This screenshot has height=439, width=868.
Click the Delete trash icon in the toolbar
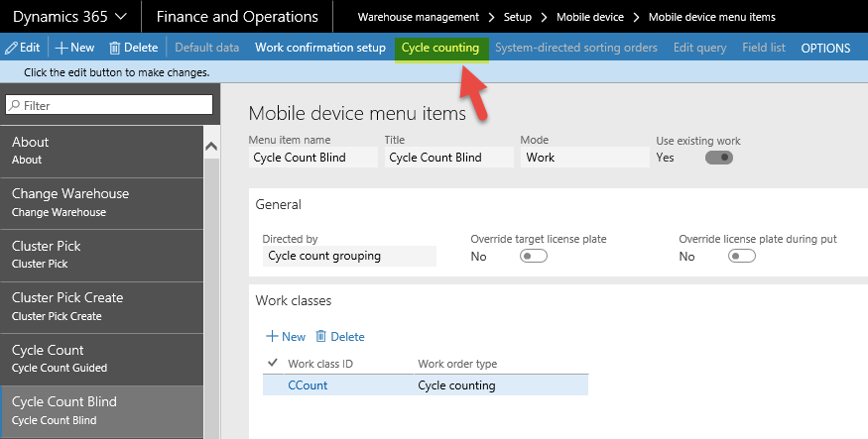tap(115, 48)
